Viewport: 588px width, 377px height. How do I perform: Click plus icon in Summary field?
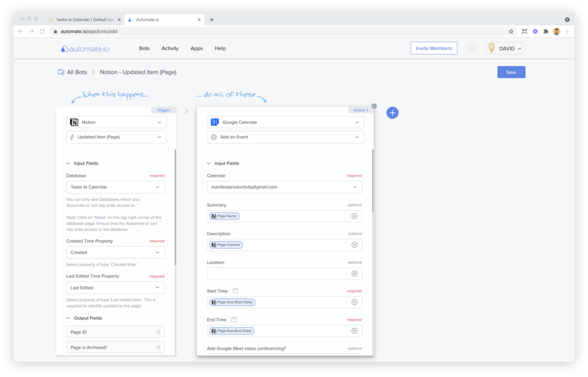point(354,216)
